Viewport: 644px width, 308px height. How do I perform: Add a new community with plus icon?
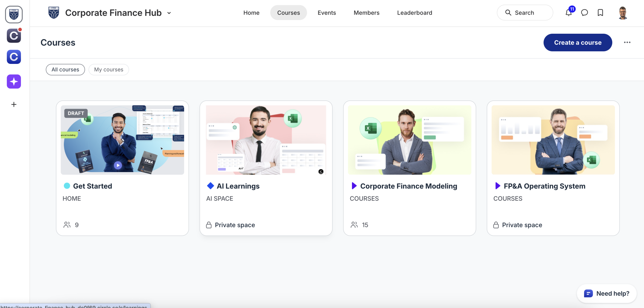coord(14,104)
